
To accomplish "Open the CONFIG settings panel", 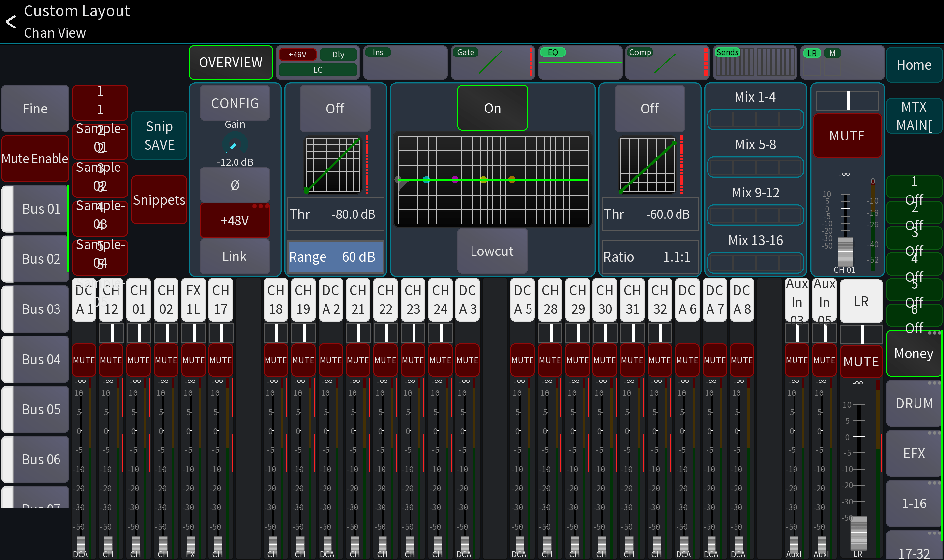I will pos(235,103).
